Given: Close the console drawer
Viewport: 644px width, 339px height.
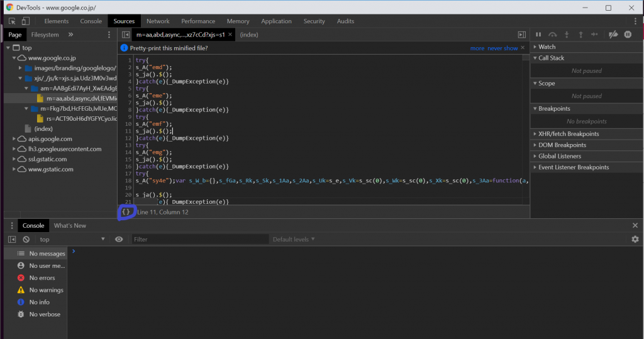Looking at the screenshot, I should click(x=635, y=226).
